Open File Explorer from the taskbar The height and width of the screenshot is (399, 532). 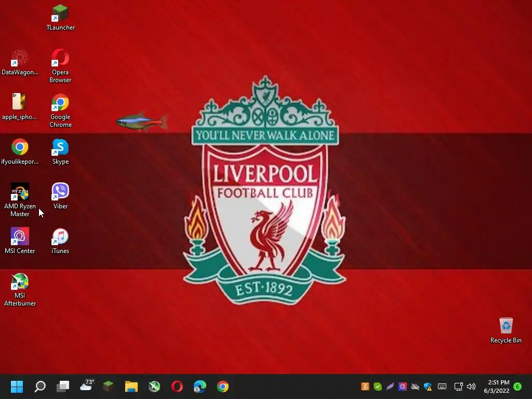[x=131, y=387]
